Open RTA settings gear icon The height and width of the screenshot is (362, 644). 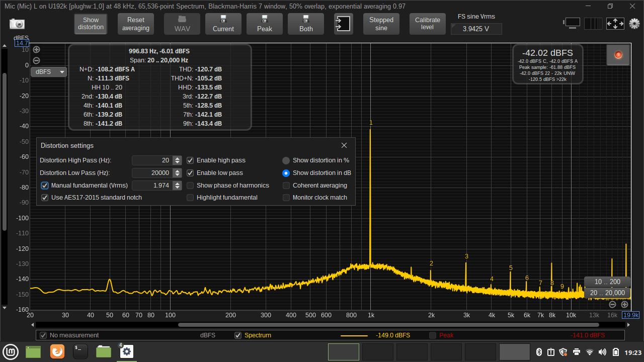coord(634,24)
